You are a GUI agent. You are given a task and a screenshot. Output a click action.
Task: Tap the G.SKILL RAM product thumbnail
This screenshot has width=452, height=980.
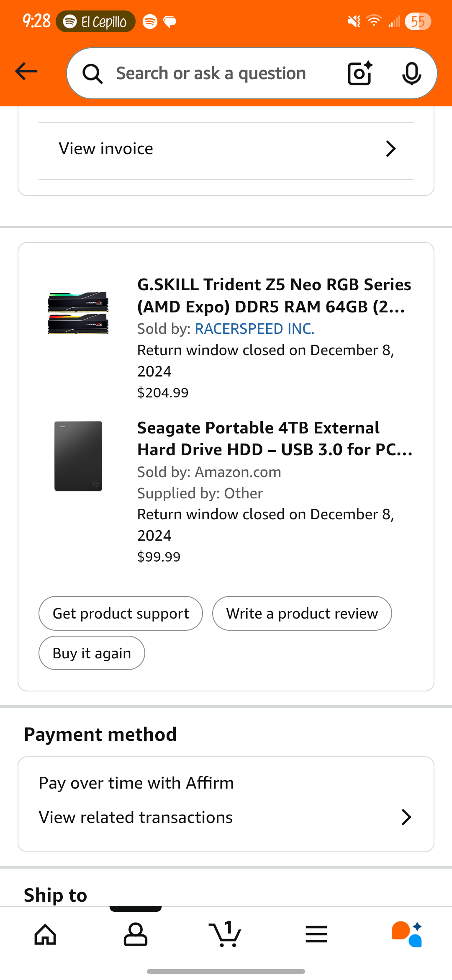point(78,313)
